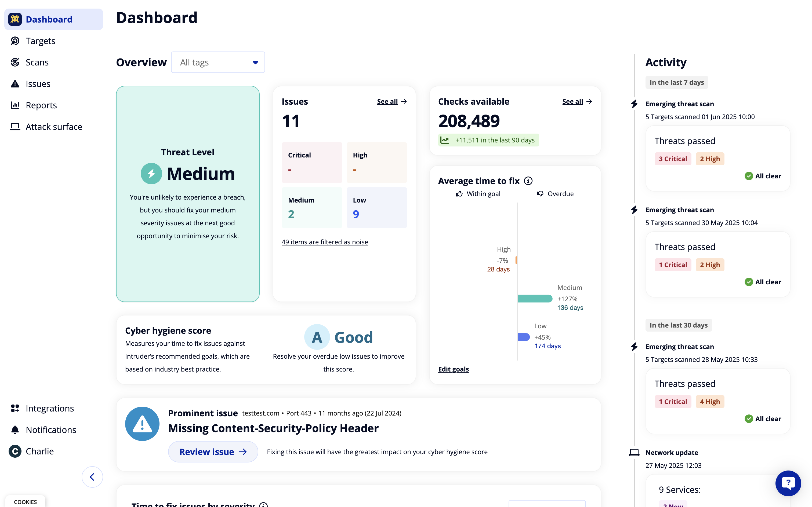Click the Issues warning triangle icon
This screenshot has height=507, width=812.
click(15, 84)
